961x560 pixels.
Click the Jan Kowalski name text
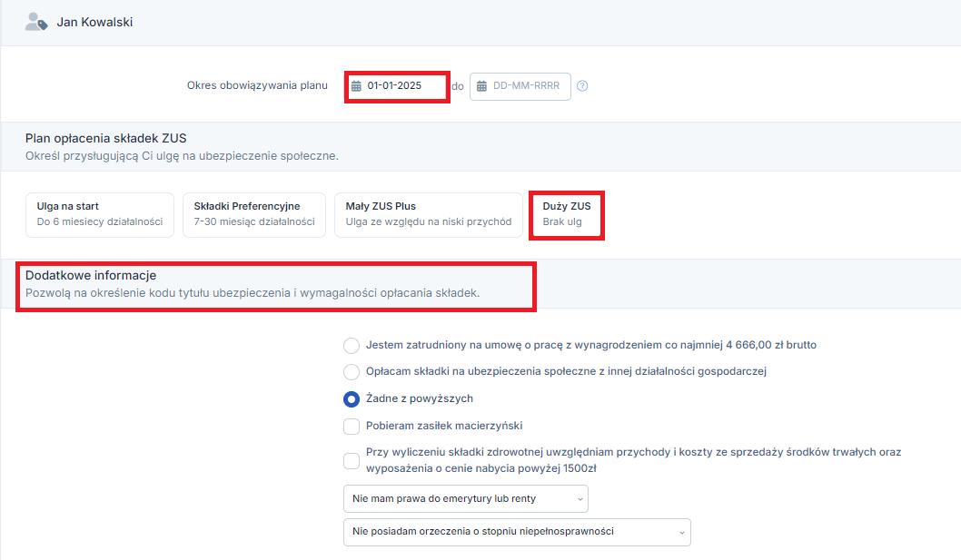[94, 22]
